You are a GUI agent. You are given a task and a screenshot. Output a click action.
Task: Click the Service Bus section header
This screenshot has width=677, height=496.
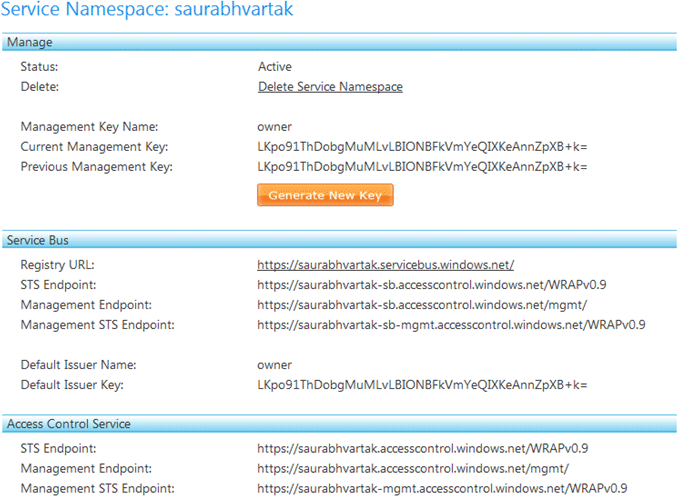[x=339, y=240]
